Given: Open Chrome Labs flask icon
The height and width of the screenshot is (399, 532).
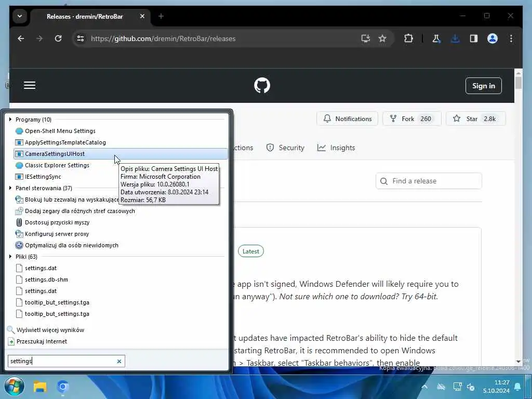Looking at the screenshot, I should tap(436, 38).
